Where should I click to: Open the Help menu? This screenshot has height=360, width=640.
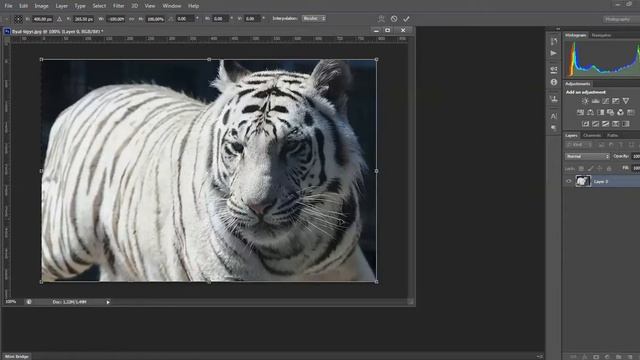[193, 6]
